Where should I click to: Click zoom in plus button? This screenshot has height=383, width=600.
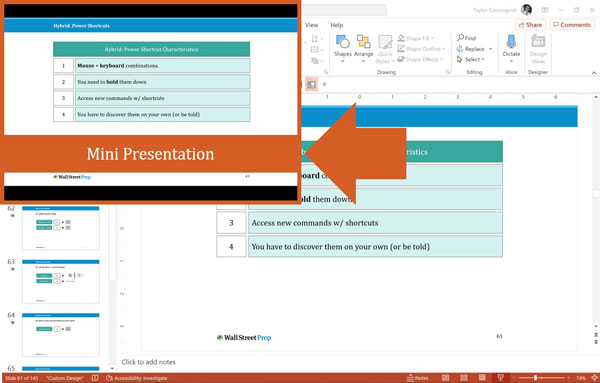[569, 378]
